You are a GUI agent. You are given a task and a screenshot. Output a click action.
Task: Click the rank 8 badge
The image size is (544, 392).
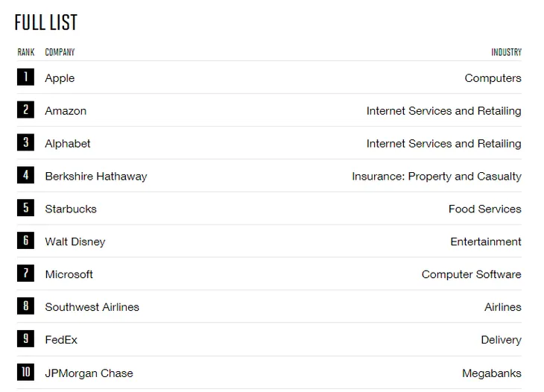point(25,306)
